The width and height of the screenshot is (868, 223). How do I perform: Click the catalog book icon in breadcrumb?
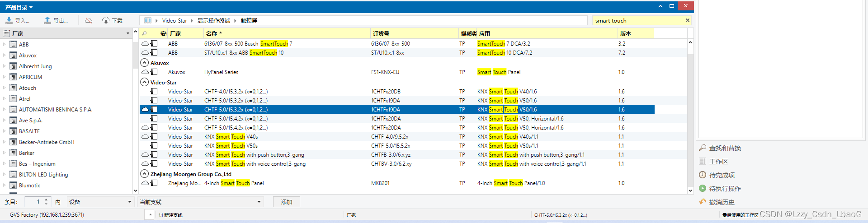click(x=148, y=20)
